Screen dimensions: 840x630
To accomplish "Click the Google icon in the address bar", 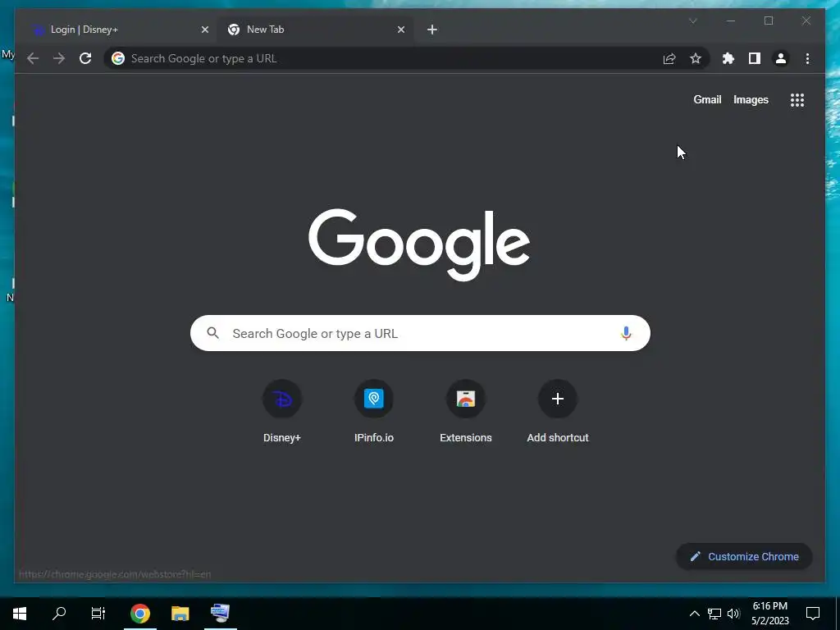I will (118, 58).
